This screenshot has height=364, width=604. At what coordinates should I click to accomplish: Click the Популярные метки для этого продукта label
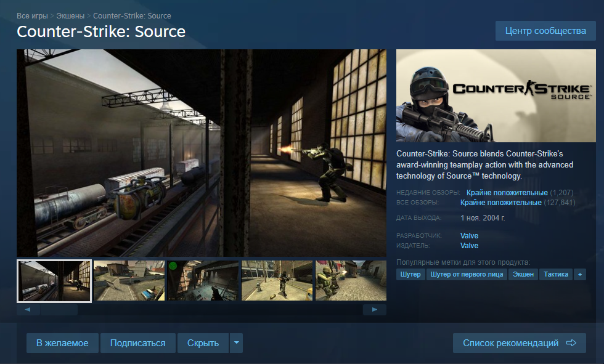tap(463, 262)
